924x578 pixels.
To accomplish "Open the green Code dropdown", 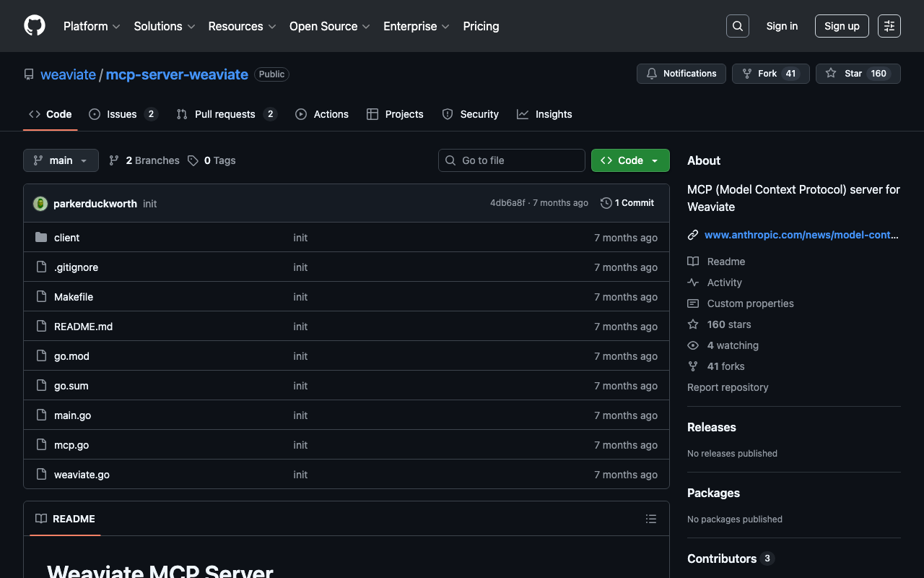I will pos(629,160).
